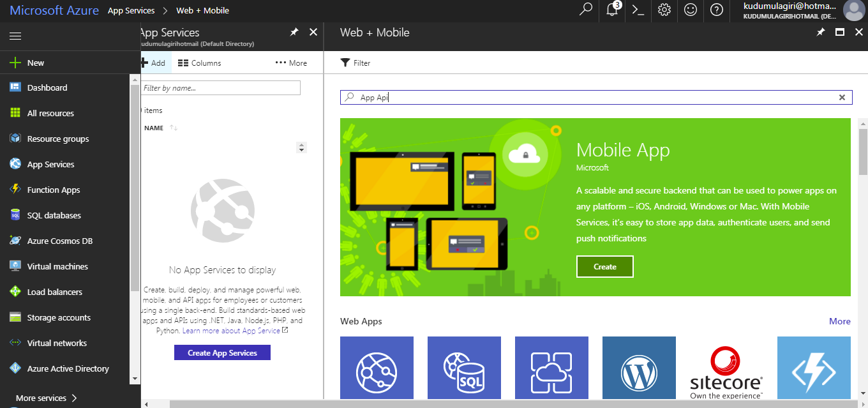
Task: Click App Services in the breadcrumb
Action: (131, 10)
